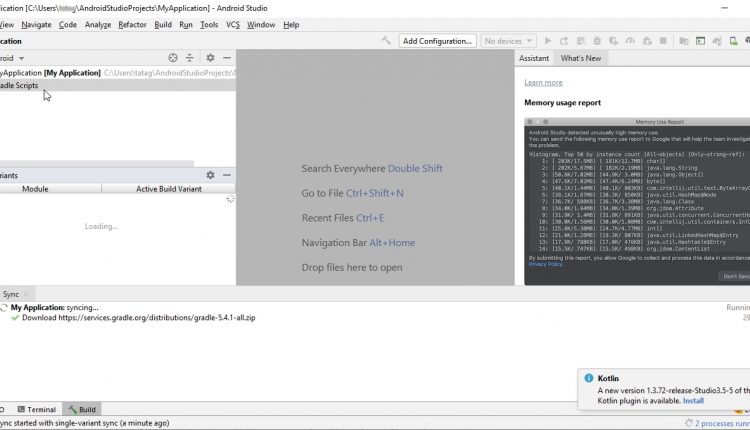750x430 pixels.
Task: Click the Kotlin notification info icon
Action: pyautogui.click(x=588, y=378)
